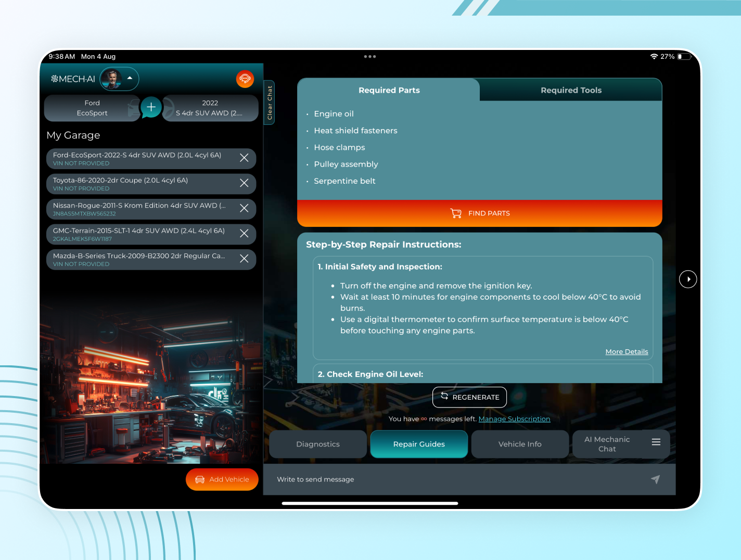The height and width of the screenshot is (560, 741).
Task: Click the Write to send message field
Action: [x=364, y=479]
